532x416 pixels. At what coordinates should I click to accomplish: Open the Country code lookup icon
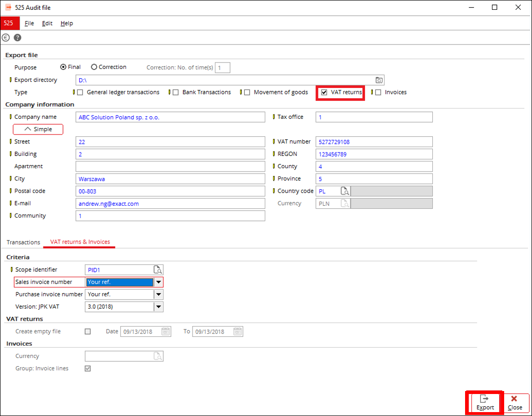click(345, 191)
